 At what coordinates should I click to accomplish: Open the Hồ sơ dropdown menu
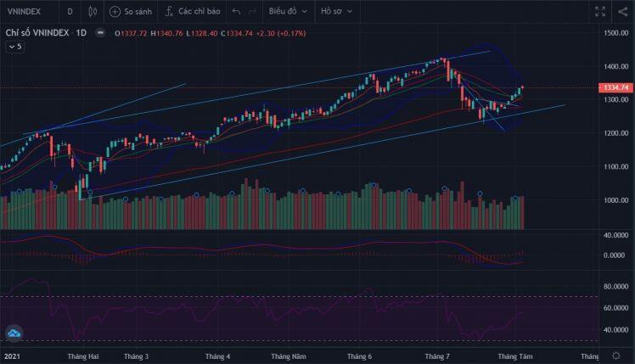click(x=336, y=12)
